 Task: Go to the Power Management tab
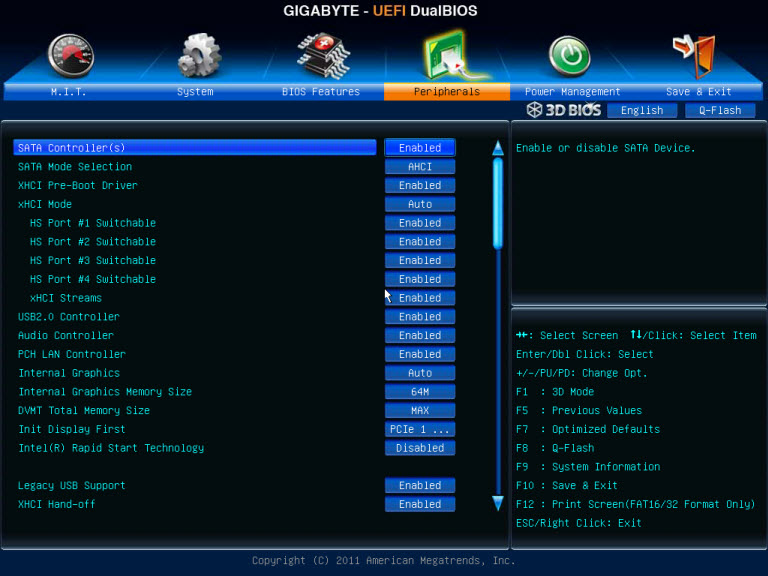pyautogui.click(x=573, y=92)
